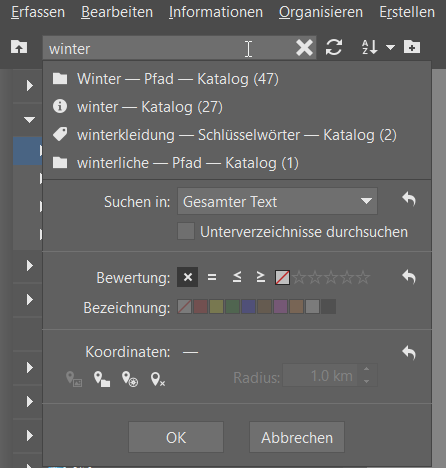This screenshot has height=468, width=446.
Task: Open the 'Suchen in' Gesamter Text dropdown
Action: point(277,201)
